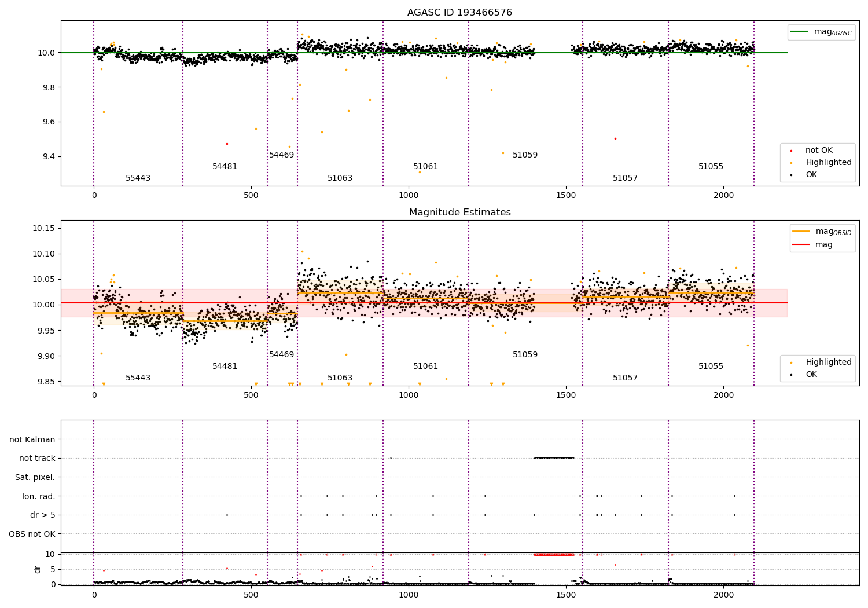Click obsid label 51055 in the top plot
868x608 pixels.
pos(711,167)
